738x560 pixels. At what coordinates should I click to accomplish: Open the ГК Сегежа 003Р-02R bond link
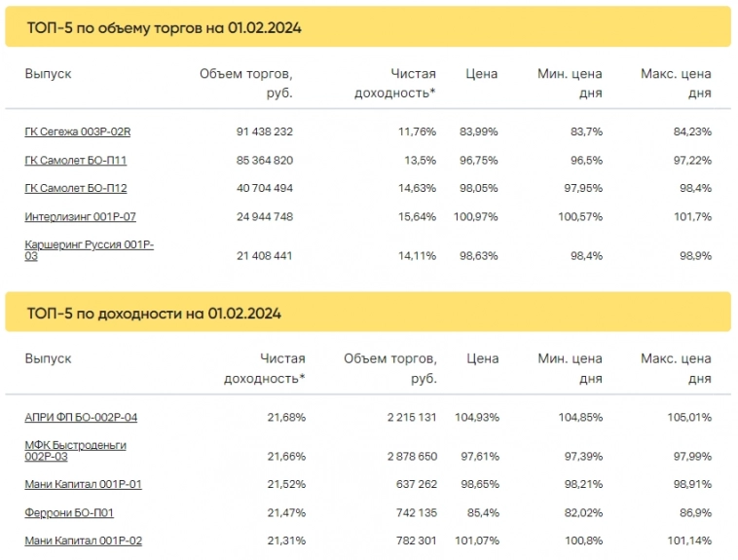click(x=77, y=131)
